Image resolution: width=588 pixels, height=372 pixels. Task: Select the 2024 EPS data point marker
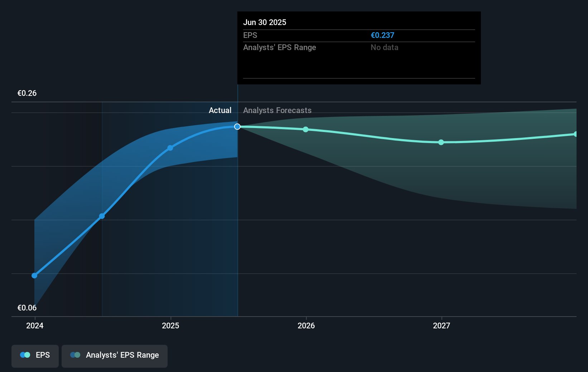(x=34, y=275)
